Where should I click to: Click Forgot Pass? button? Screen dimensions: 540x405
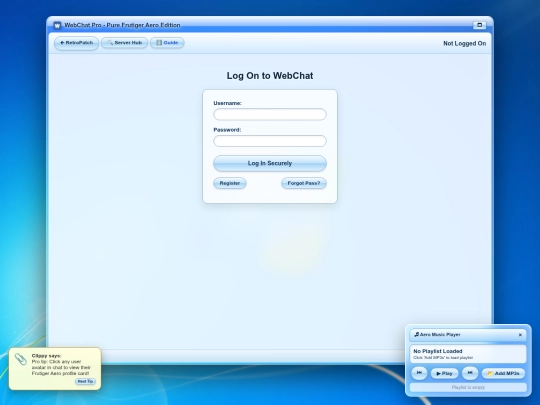(x=304, y=183)
